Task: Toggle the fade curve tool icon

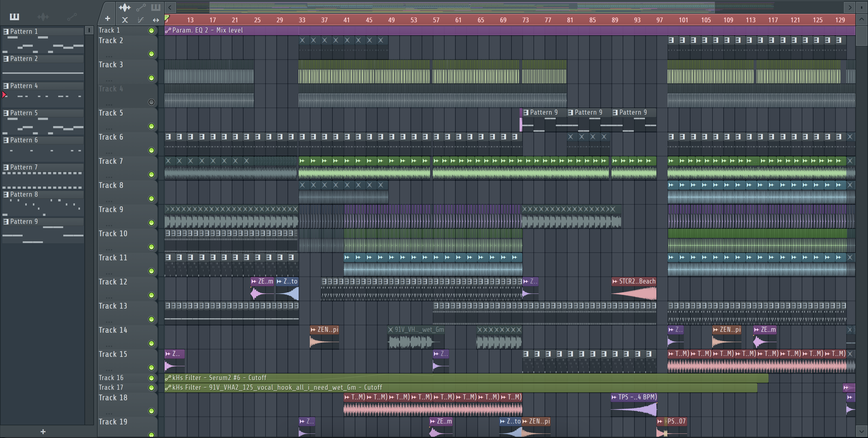Action: tap(140, 20)
